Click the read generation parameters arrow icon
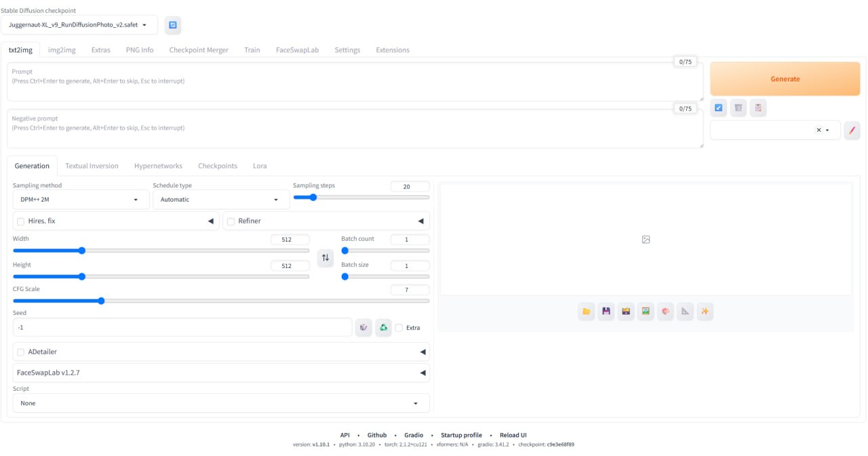This screenshot has height=456, width=868. 719,108
